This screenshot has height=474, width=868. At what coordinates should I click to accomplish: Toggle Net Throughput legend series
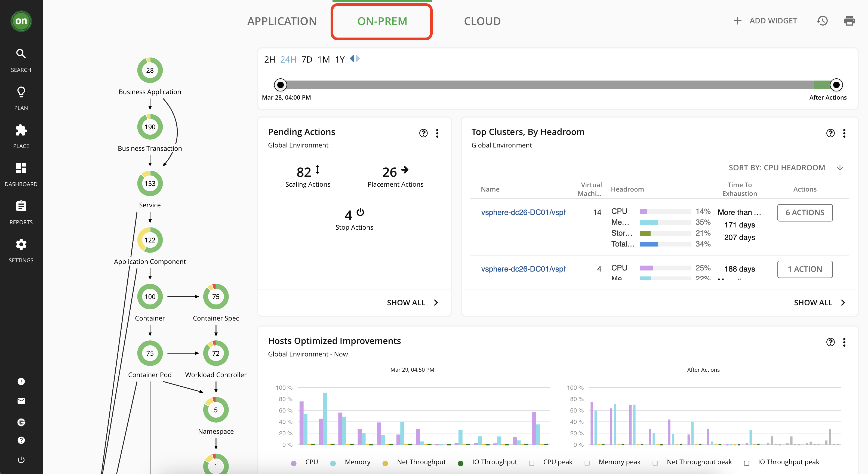414,462
